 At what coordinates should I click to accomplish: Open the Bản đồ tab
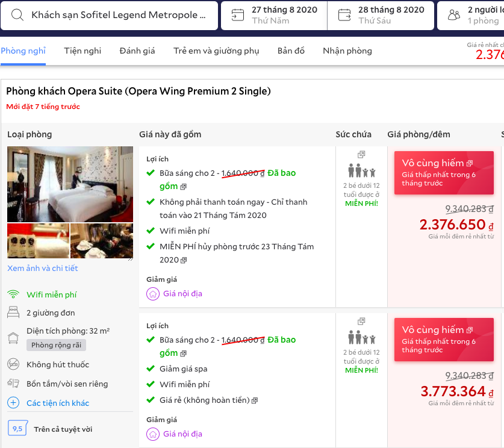click(291, 51)
